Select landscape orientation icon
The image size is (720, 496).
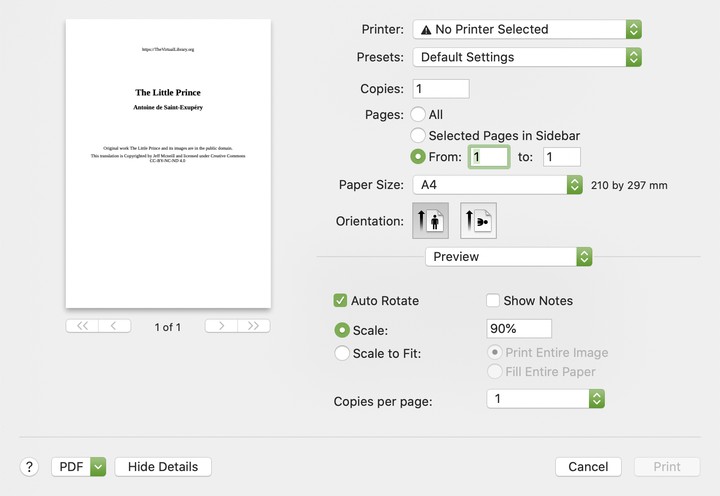(x=478, y=220)
